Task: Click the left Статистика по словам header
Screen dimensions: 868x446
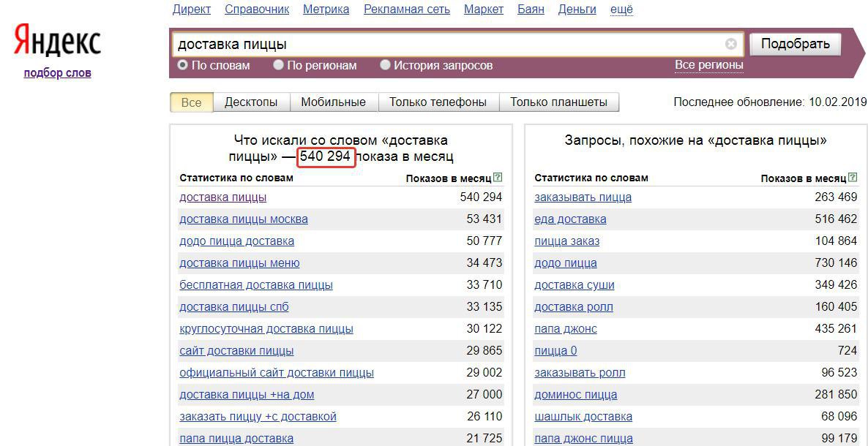Action: coord(236,178)
